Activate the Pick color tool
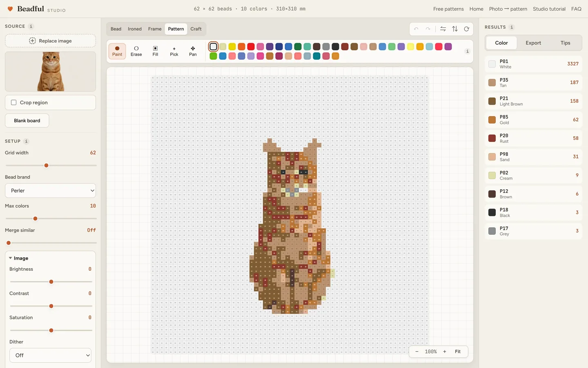This screenshot has width=588, height=368. tap(174, 51)
